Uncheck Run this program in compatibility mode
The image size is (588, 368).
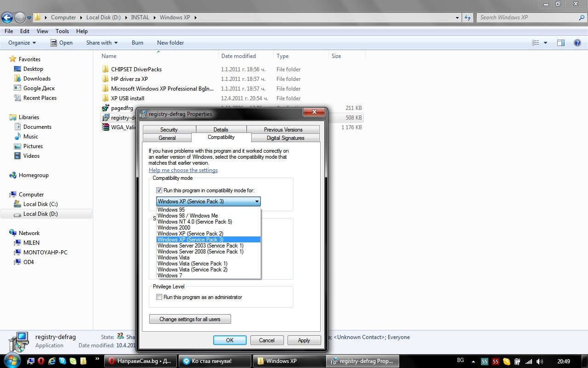coord(159,190)
